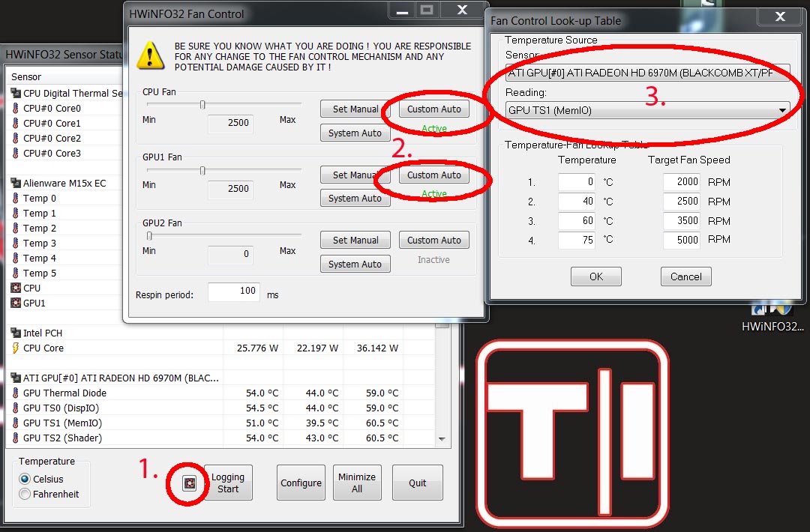Click the Alienware M15x EC chip icon
Viewport: 810px width, 532px height.
(x=16, y=183)
